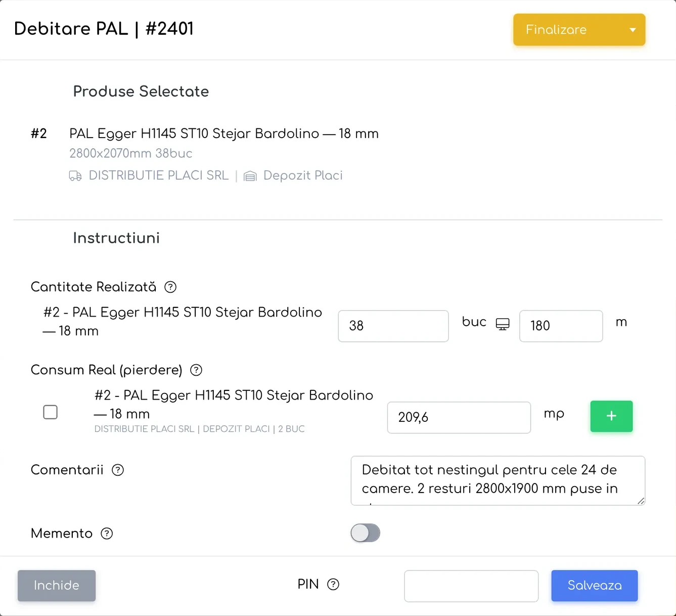Viewport: 676px width, 616px height.
Task: Click the green plus button
Action: pos(611,416)
